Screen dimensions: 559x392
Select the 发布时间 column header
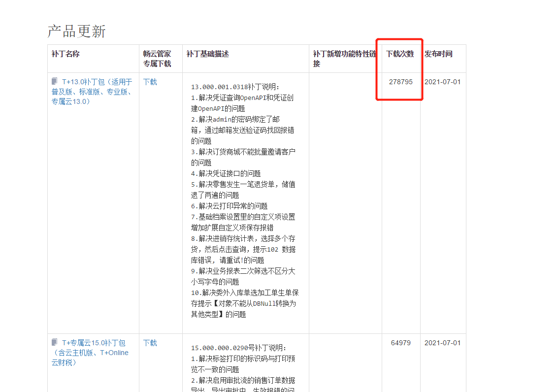[x=438, y=54]
